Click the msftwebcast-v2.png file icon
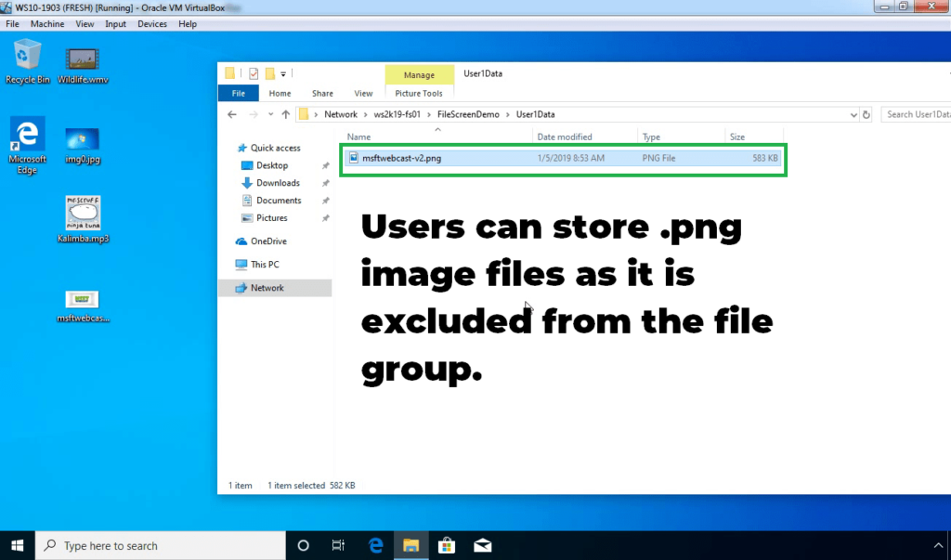Viewport: 951px width, 560px height. click(354, 159)
